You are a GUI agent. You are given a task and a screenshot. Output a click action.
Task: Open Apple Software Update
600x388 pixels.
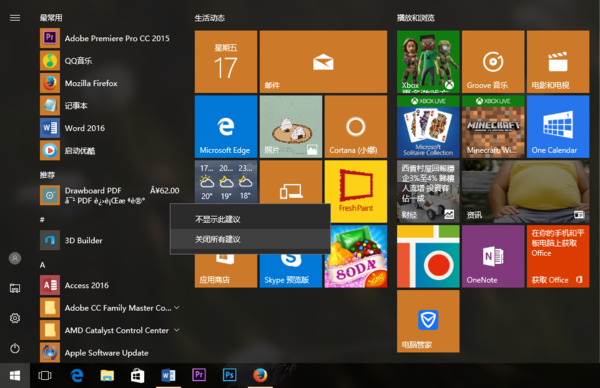(109, 352)
